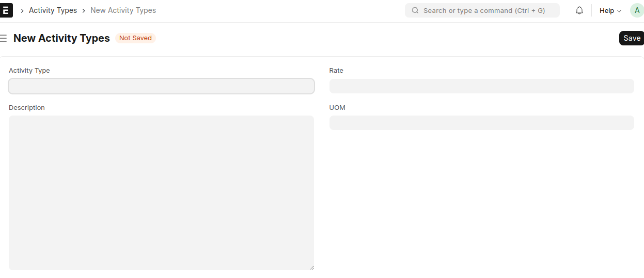Open the notifications bell

coord(579,10)
